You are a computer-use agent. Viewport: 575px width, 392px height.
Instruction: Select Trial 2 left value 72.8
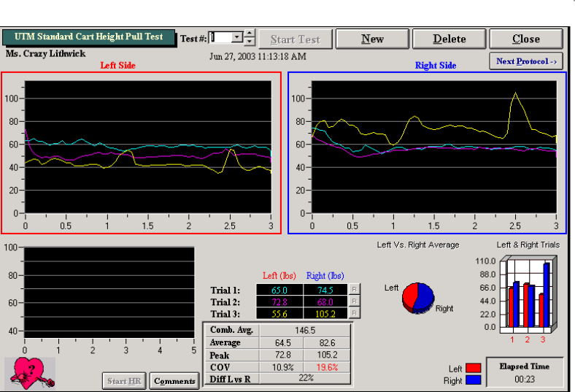(279, 301)
